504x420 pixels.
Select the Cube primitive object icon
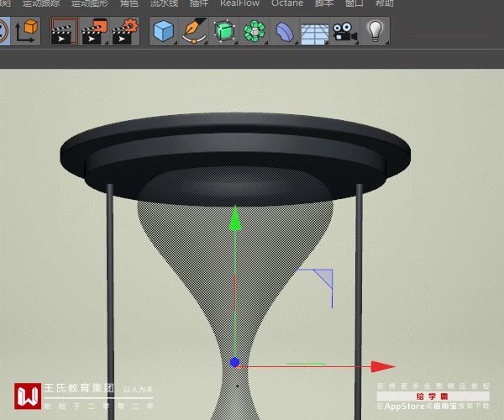point(164,31)
